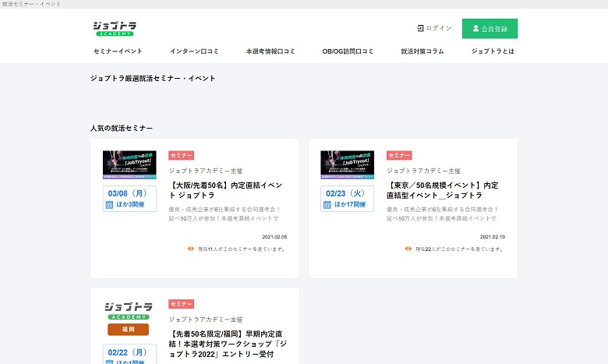Click the 人気の就活セミナー heading

click(122, 128)
